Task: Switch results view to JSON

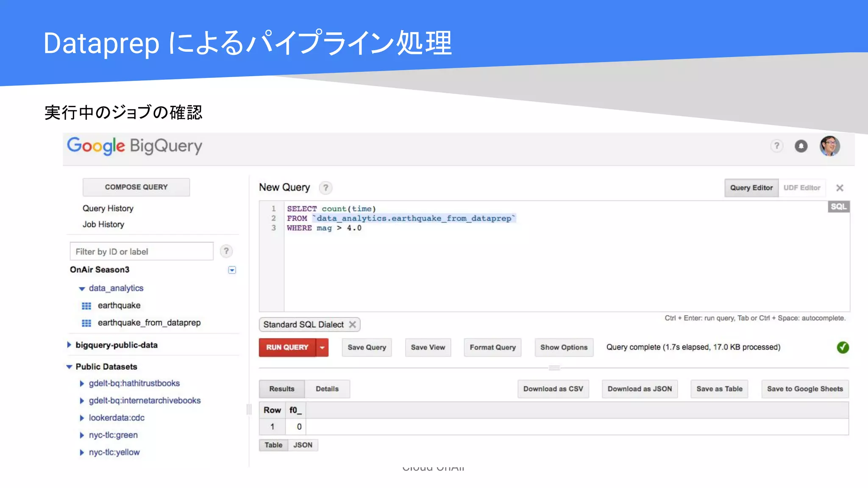Action: [x=303, y=445]
